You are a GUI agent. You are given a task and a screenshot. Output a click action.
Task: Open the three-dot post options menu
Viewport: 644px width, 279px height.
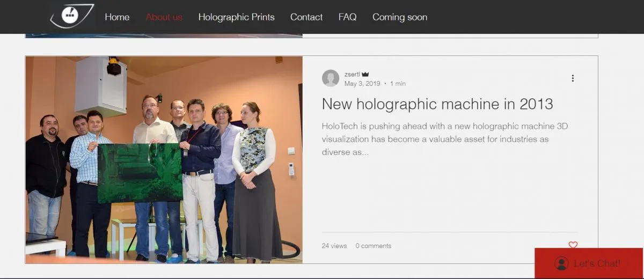(x=573, y=78)
